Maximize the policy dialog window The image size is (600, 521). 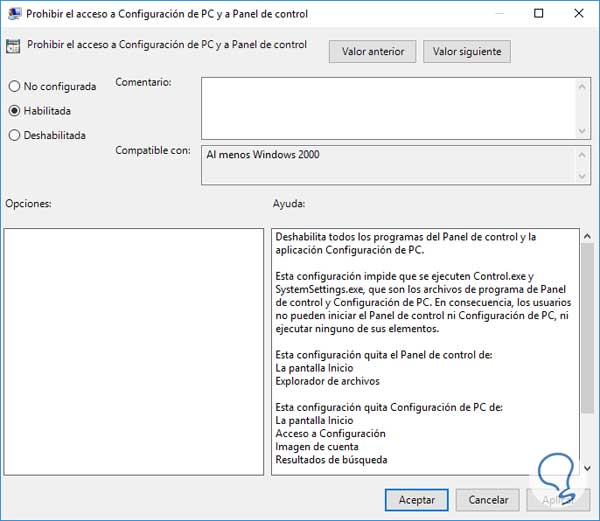(539, 14)
